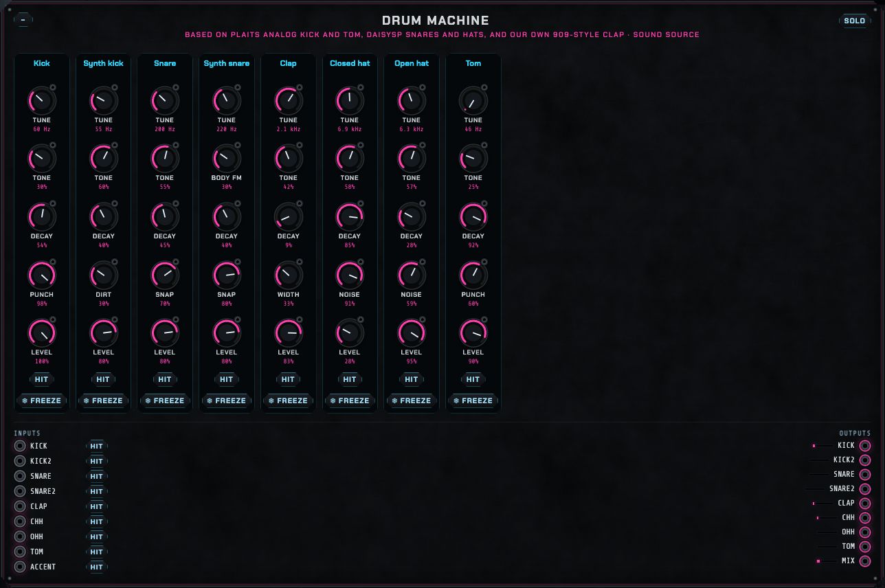Screen dimensions: 885x588
Task: Click HIT next to KICK2 input
Action: coord(97,461)
